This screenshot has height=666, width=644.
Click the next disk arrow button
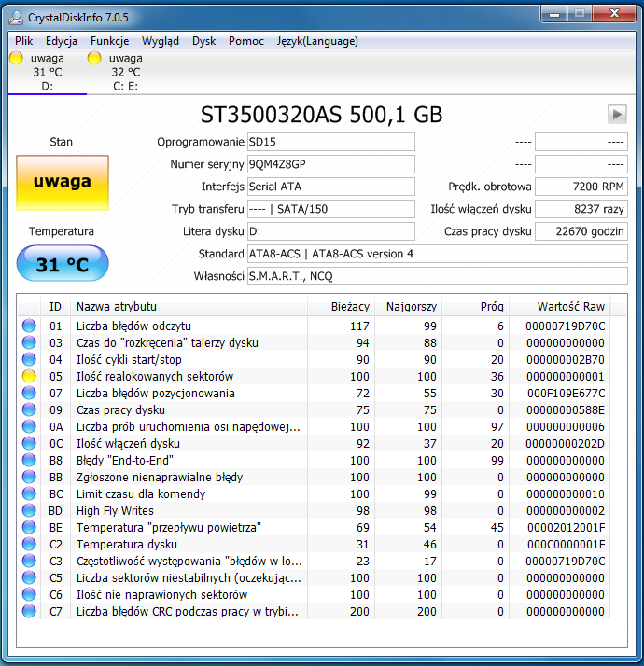tap(617, 114)
